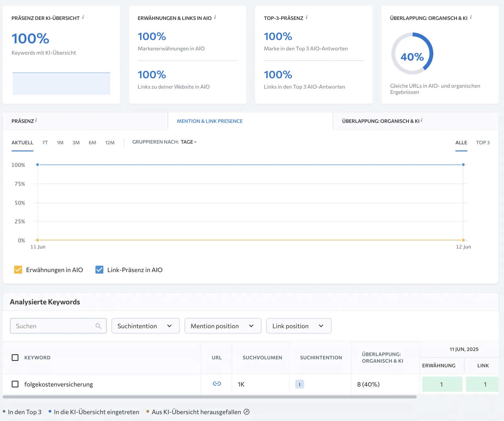Select the 1M time range
504x421 pixels.
pos(60,143)
